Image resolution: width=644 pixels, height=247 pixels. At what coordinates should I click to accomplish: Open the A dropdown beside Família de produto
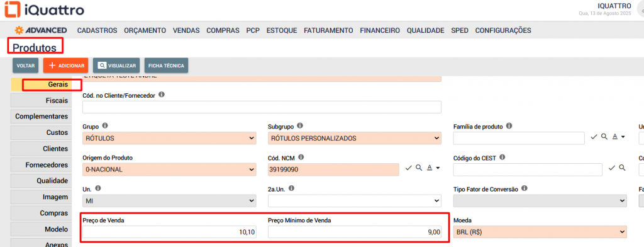point(618,137)
